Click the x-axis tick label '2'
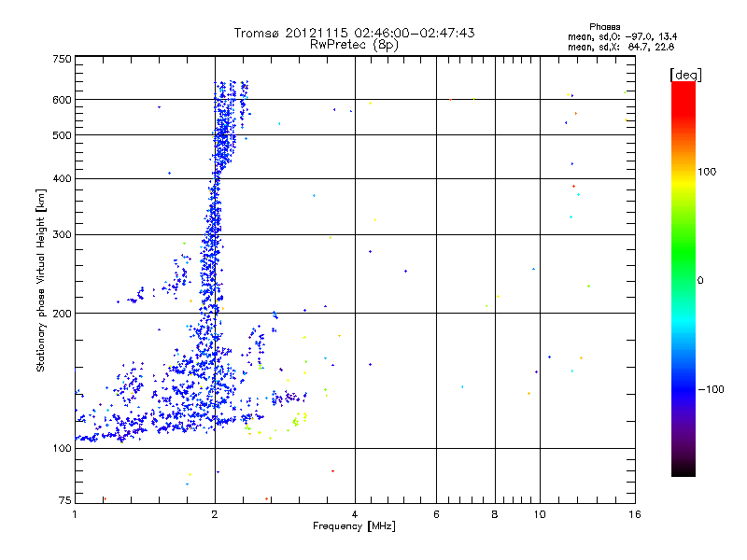Image resolution: width=747 pixels, height=560 pixels. (x=215, y=514)
